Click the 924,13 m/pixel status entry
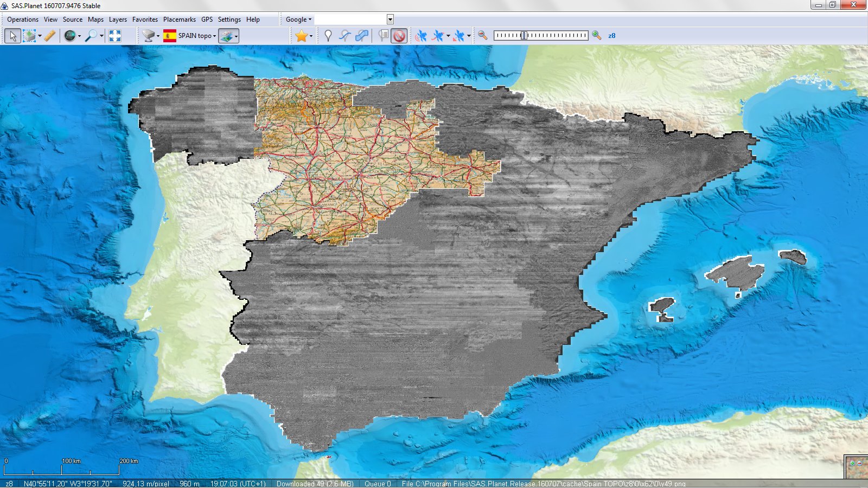The image size is (868, 488). click(146, 484)
